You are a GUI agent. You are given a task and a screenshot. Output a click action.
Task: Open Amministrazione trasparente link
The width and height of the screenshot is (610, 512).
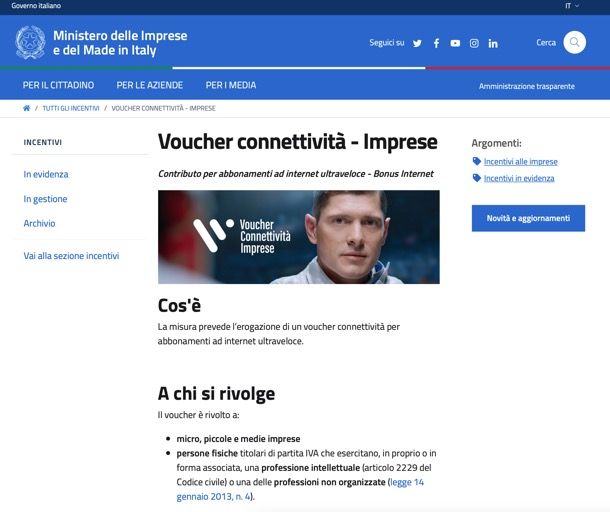coord(527,86)
